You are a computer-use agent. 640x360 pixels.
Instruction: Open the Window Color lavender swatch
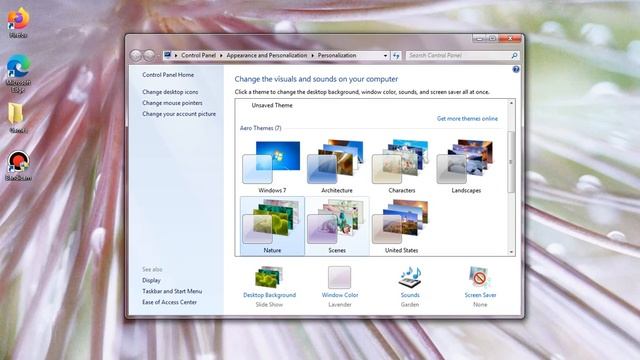tap(340, 277)
